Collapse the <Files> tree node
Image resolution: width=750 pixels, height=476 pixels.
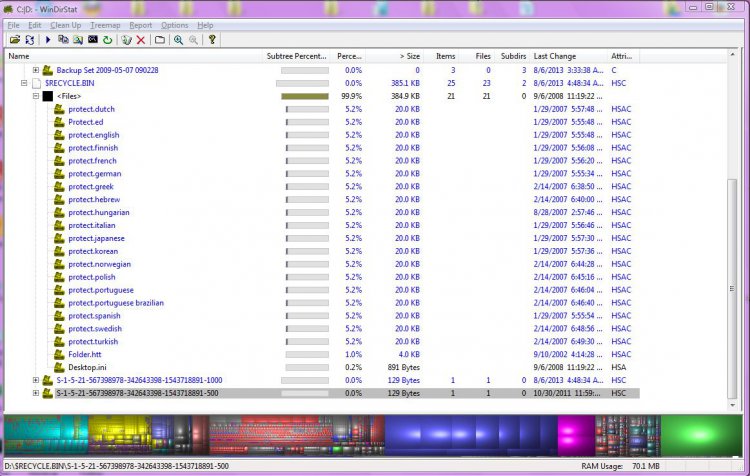[x=36, y=96]
